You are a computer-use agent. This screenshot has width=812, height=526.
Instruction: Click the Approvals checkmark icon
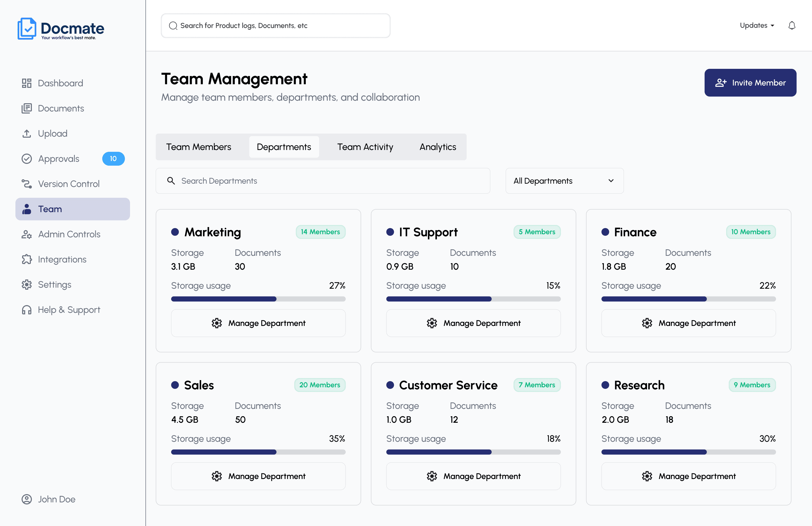(x=27, y=159)
